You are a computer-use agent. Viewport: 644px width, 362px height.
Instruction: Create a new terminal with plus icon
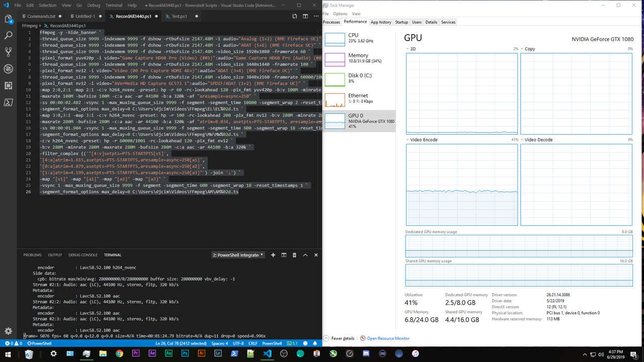tap(273, 255)
